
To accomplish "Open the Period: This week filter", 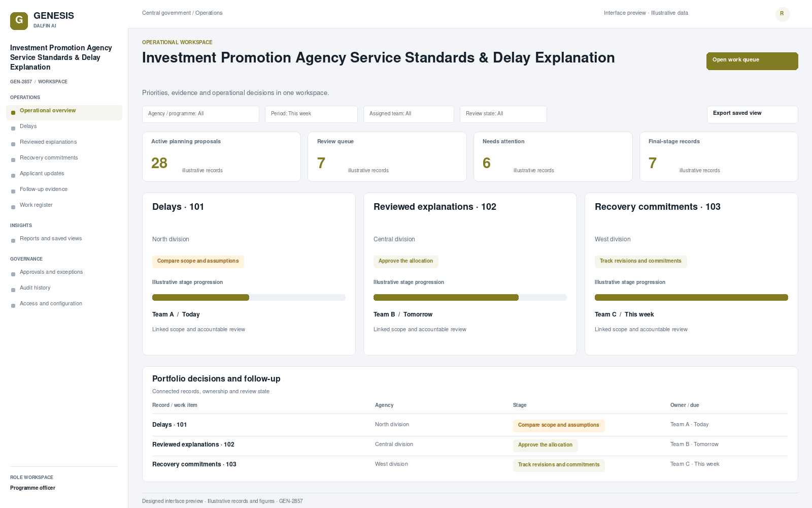I will click(x=311, y=114).
